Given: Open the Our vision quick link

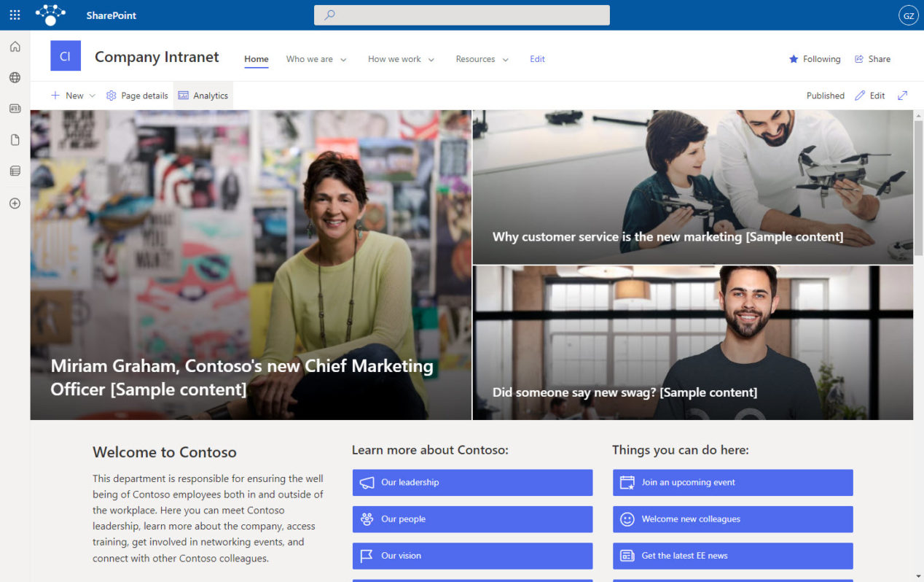Looking at the screenshot, I should (472, 556).
